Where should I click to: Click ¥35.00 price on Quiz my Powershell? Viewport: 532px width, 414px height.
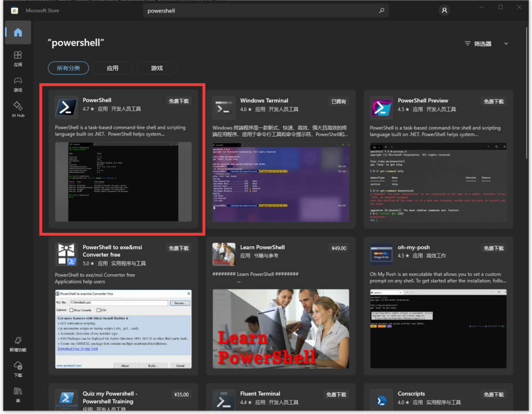tap(181, 395)
